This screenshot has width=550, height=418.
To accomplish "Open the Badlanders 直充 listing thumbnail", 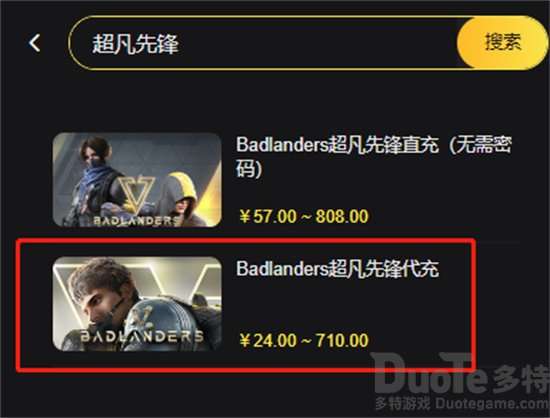I will [x=137, y=180].
